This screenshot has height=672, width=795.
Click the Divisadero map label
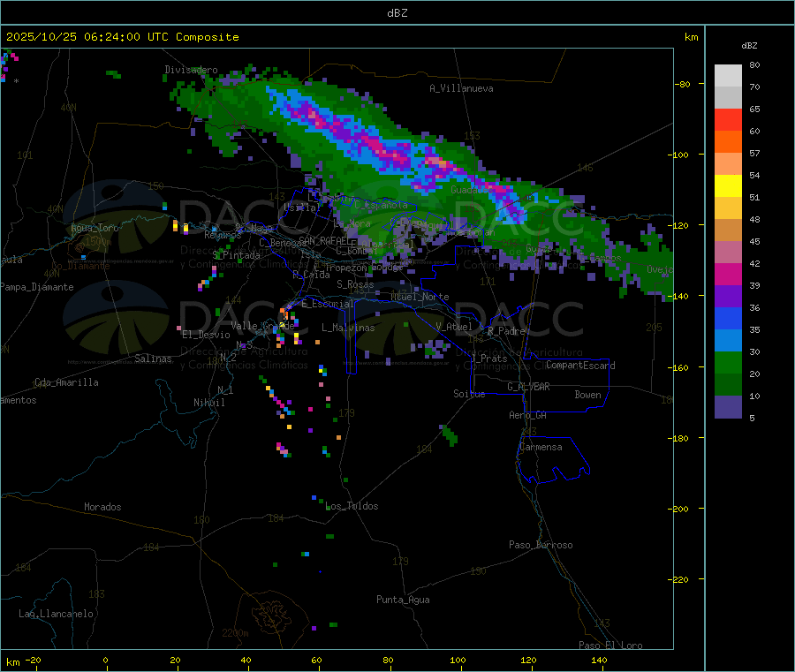tap(191, 70)
